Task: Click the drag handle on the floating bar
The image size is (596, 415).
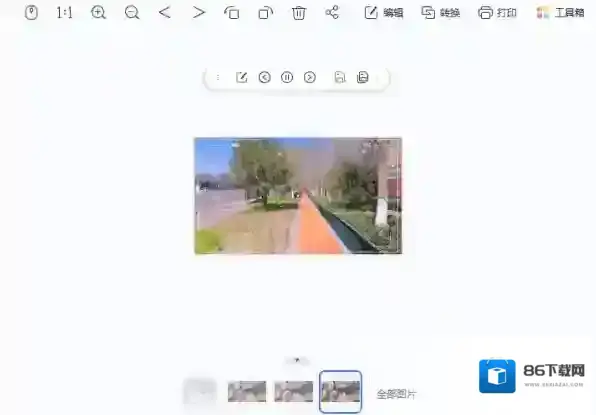Action: tap(218, 78)
